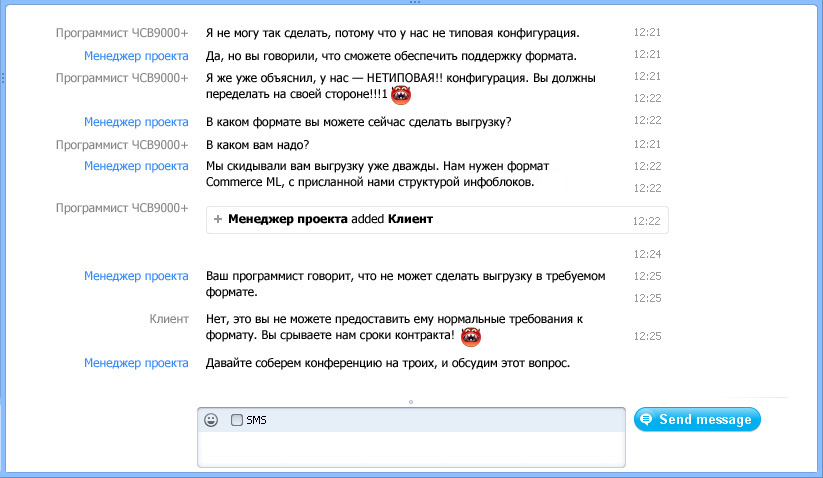Click Менеджер проекта beside "Давайте соберем конференцию"
The width and height of the screenshot is (823, 478).
click(136, 363)
